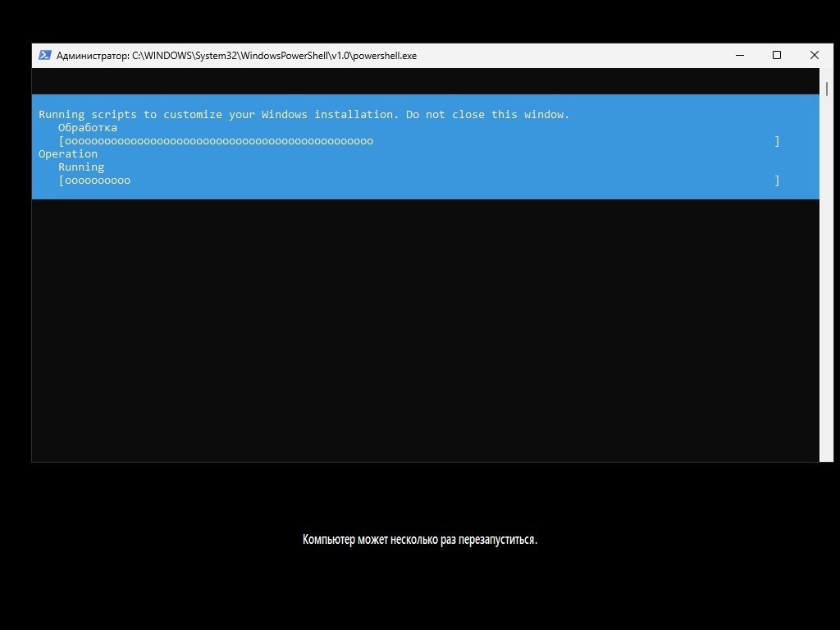
Task: Close the PowerShell window
Action: pos(815,55)
